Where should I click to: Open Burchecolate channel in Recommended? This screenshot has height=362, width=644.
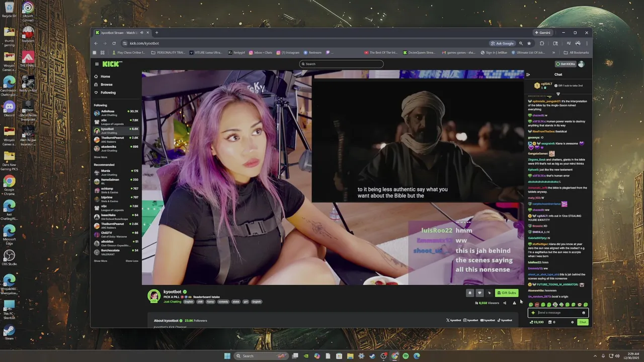tap(116, 251)
